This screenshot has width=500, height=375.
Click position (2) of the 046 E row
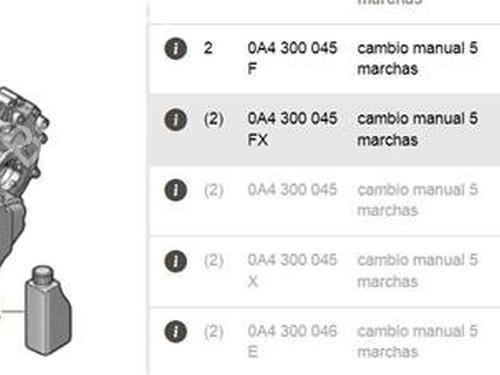coord(214,331)
